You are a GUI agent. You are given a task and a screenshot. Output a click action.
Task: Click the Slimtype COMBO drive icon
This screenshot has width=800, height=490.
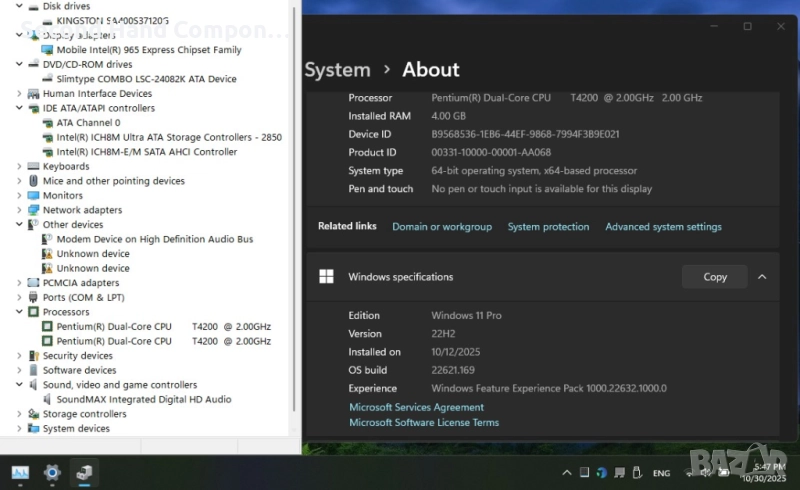pos(47,79)
